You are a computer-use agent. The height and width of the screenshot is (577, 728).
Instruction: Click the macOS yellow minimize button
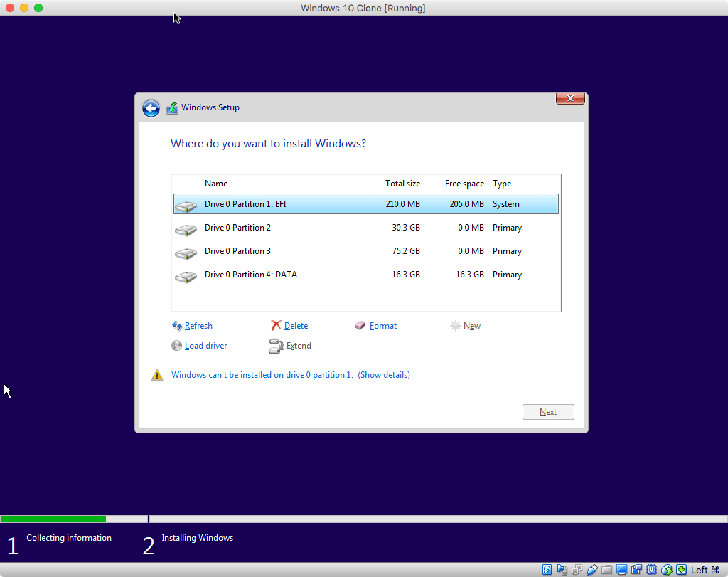[24, 8]
